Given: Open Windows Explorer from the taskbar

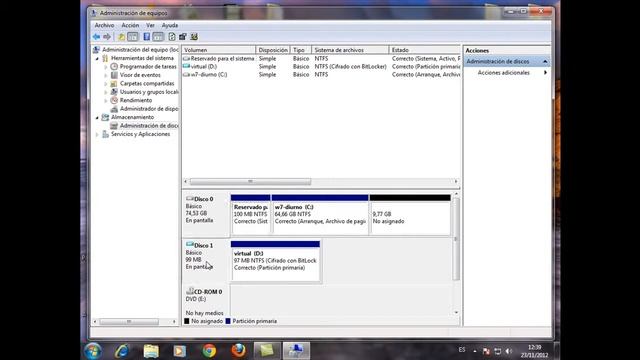Looking at the screenshot, I should click(x=151, y=351).
